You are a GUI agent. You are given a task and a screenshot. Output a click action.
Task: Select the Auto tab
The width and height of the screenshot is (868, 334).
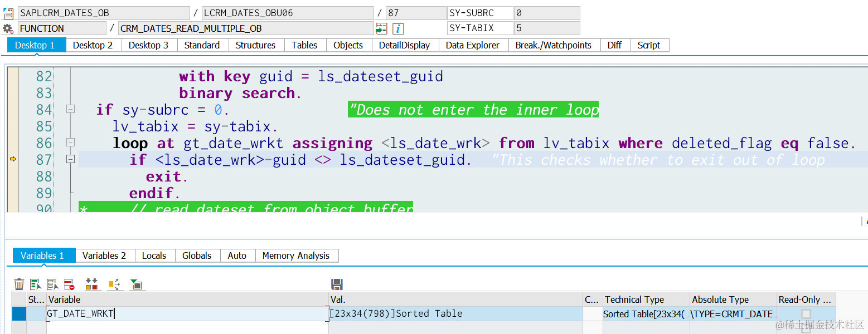237,256
